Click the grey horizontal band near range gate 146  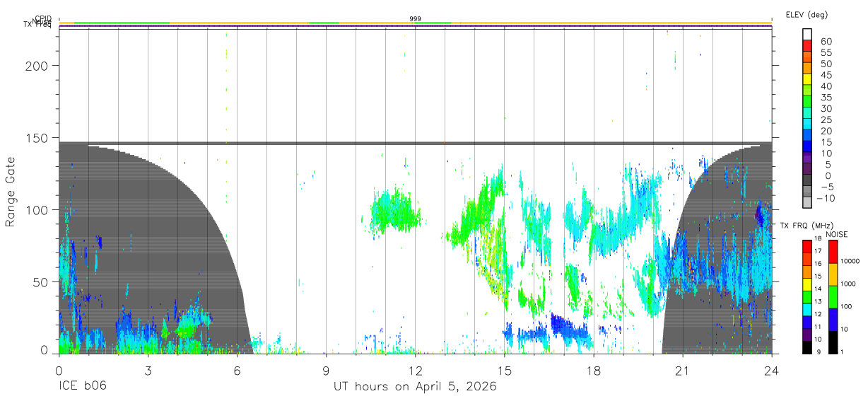pyautogui.click(x=415, y=144)
